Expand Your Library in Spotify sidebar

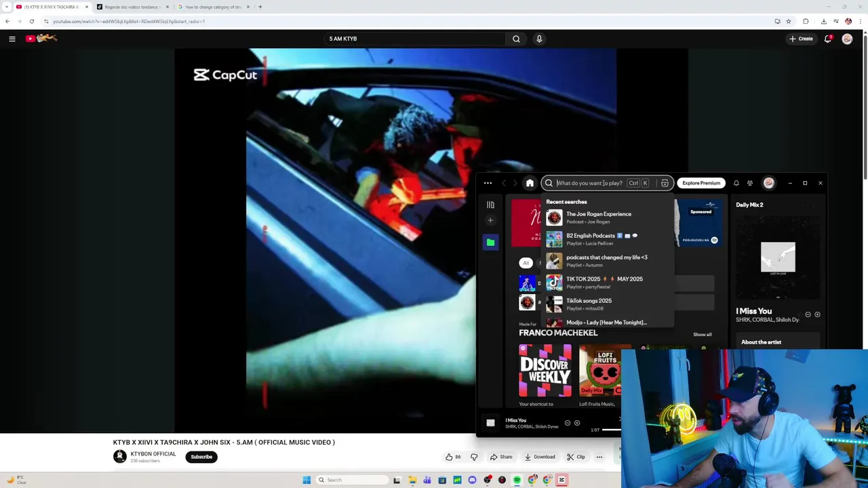490,205
